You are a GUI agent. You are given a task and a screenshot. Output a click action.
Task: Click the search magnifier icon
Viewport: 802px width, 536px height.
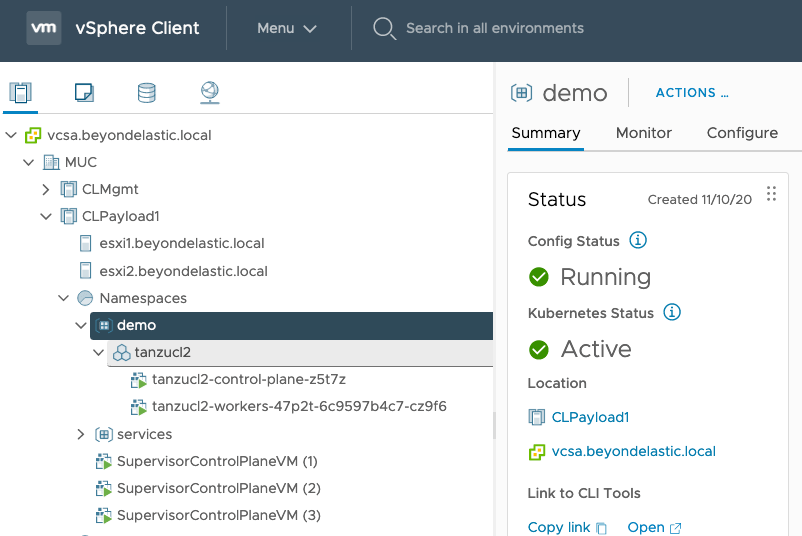tap(384, 28)
